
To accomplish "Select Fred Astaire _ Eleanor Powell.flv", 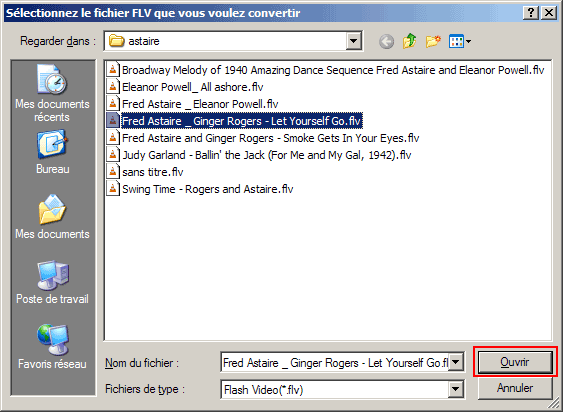I will (200, 104).
